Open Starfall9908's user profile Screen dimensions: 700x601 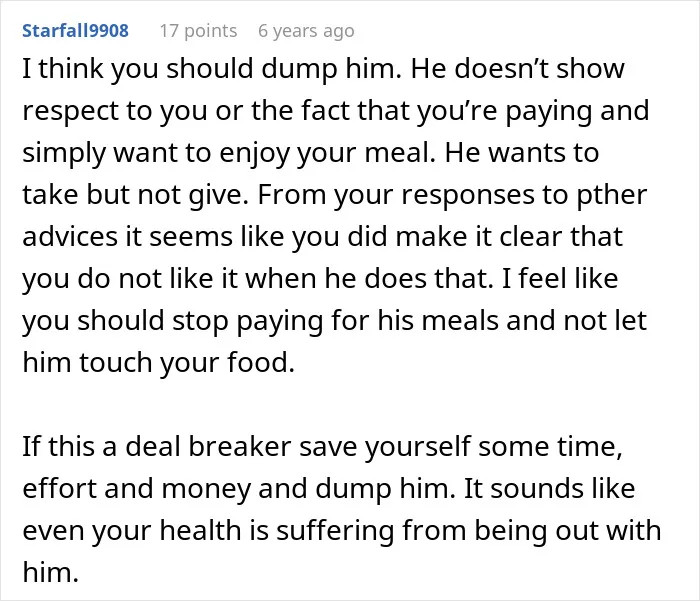click(x=75, y=31)
